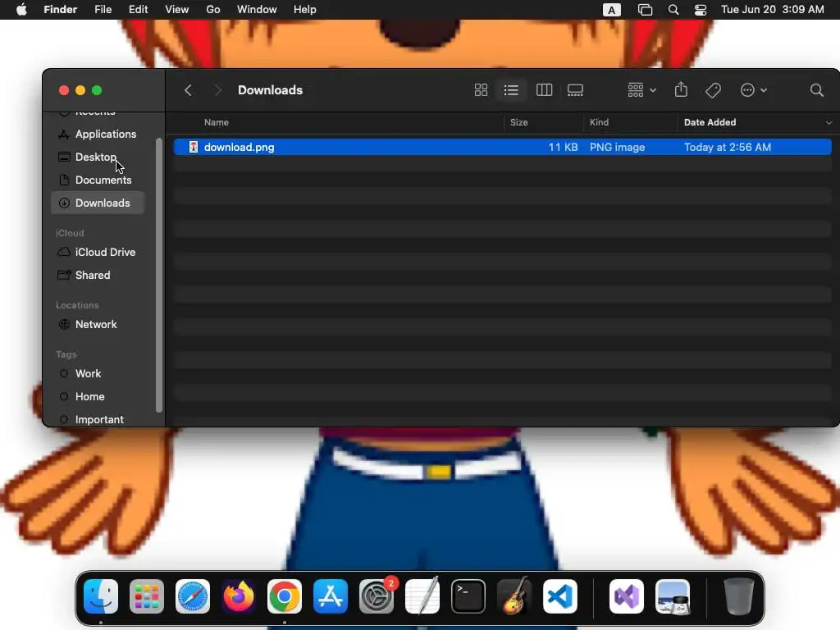Screen dimensions: 840x630
Task: Open the Window menu
Action: coord(257,10)
